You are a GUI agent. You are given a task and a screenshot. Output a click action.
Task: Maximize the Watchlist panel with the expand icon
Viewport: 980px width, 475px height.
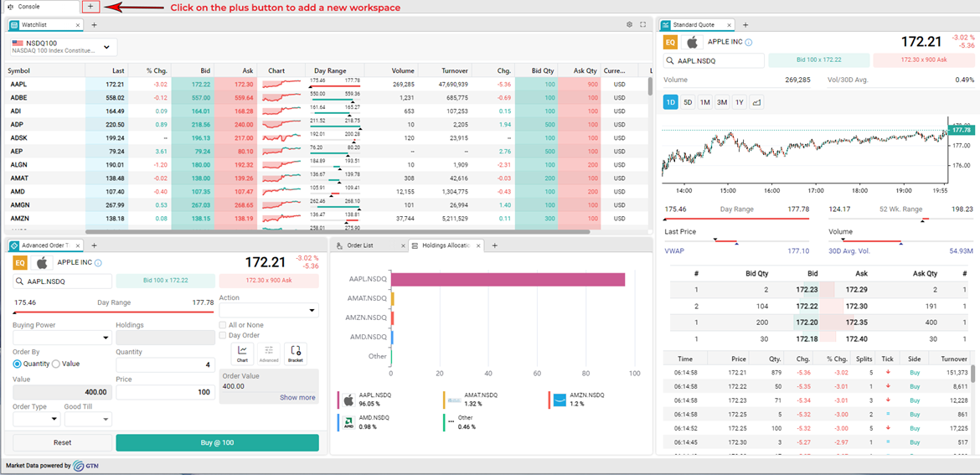pos(642,25)
